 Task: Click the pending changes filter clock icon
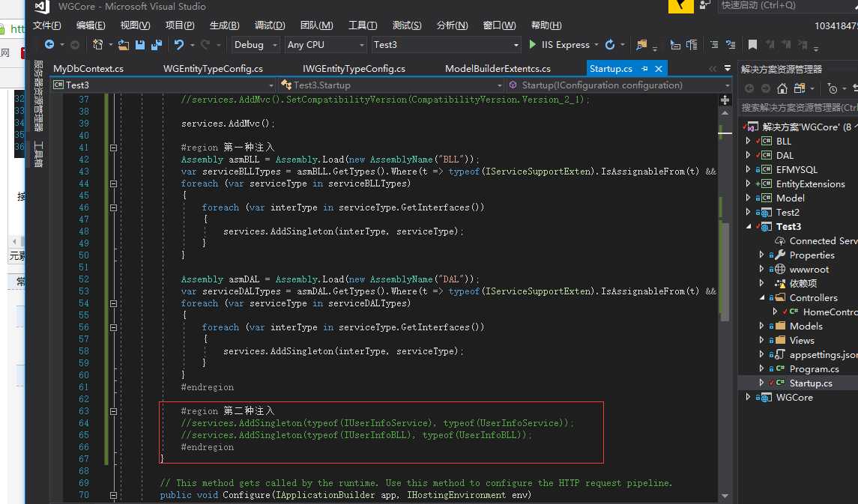[x=833, y=88]
